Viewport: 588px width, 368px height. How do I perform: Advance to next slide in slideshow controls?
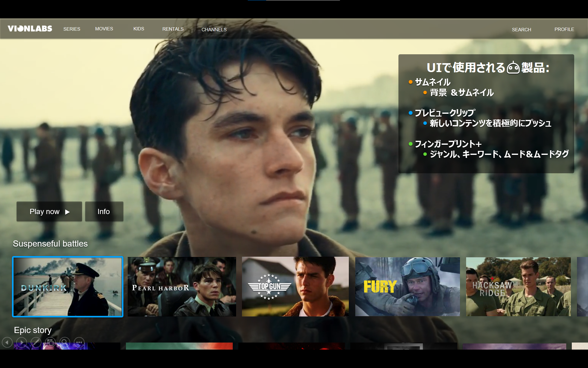point(21,342)
